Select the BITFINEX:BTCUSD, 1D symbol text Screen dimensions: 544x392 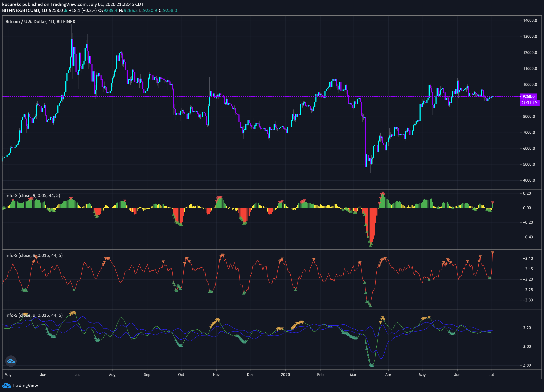pos(25,10)
